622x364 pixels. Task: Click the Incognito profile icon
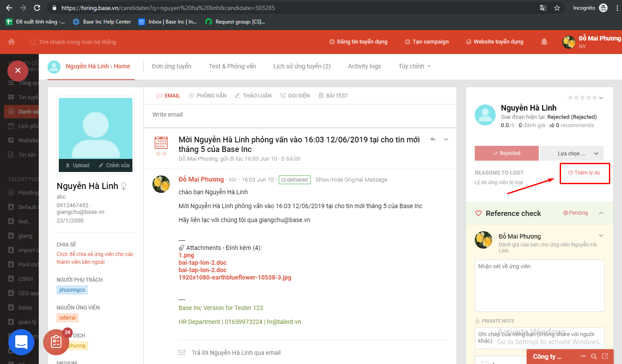click(603, 8)
